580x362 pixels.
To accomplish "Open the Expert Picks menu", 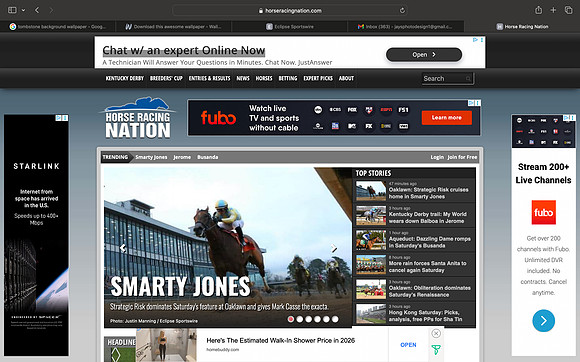I will click(318, 78).
